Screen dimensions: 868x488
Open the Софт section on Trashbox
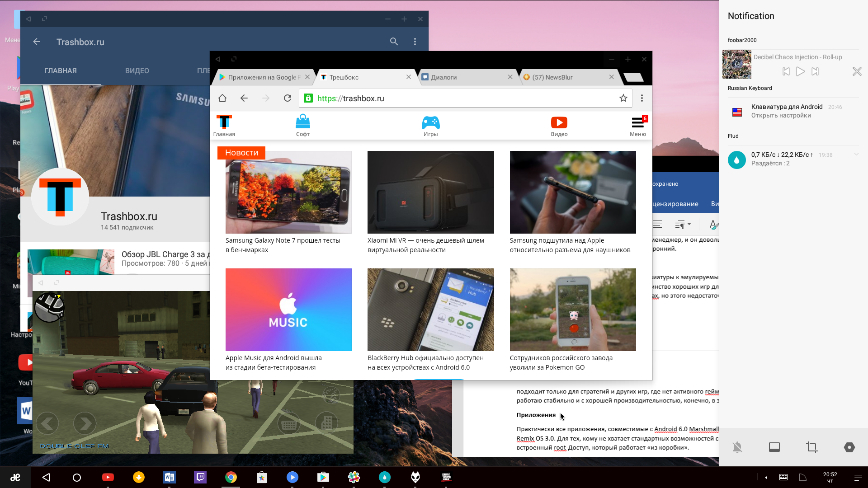pos(303,126)
